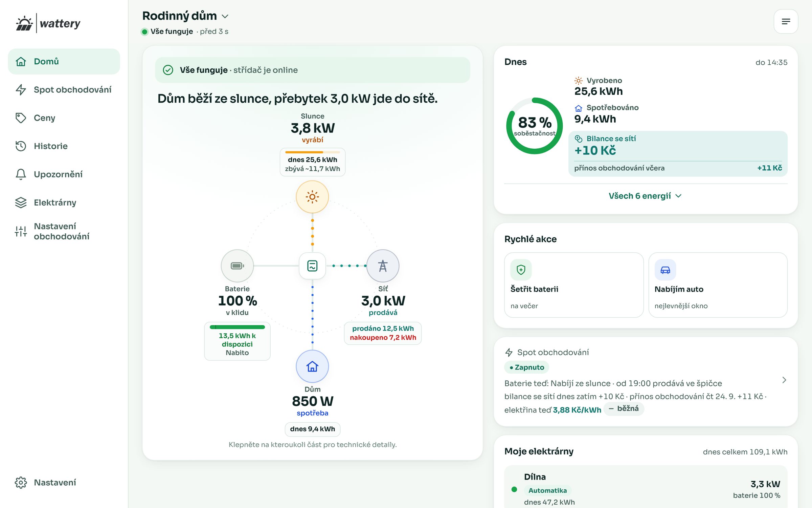Click the Vyrobeno sun icon
Screen dimensions: 812x508
579,81
